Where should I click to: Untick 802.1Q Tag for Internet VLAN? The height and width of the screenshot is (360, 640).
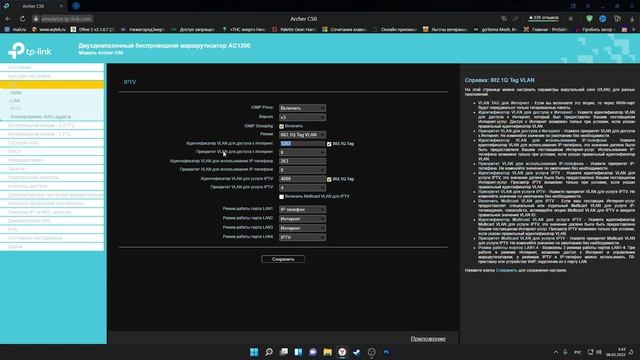[x=329, y=144]
